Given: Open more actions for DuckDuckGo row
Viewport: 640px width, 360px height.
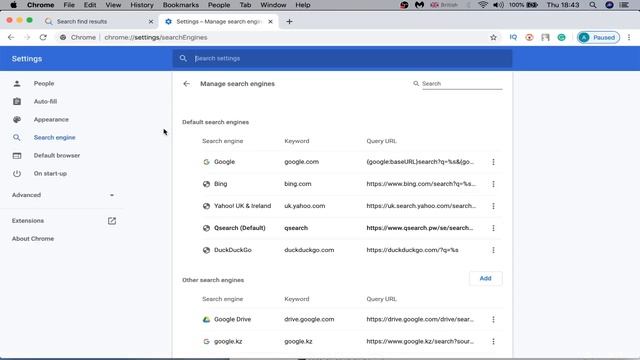Looking at the screenshot, I should coord(493,250).
